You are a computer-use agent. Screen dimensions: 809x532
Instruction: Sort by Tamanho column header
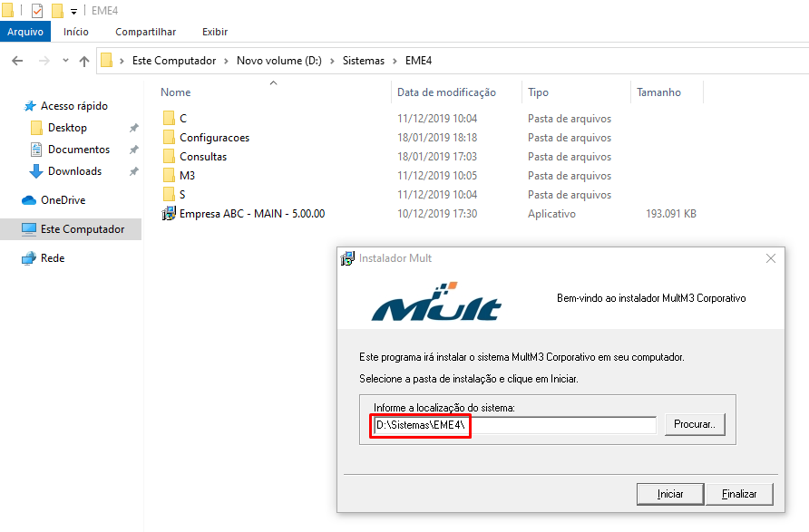pos(658,92)
